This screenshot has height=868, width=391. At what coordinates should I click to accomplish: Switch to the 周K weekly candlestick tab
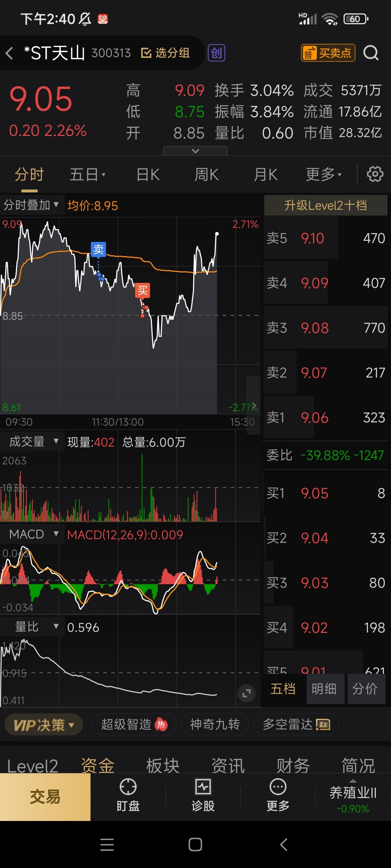tap(206, 175)
